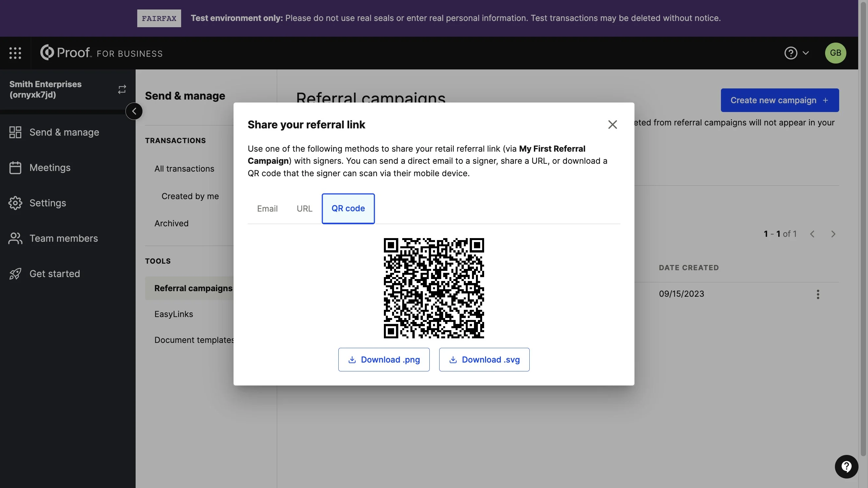Select Created by me filter
Viewport: 868px width, 488px height.
point(190,196)
